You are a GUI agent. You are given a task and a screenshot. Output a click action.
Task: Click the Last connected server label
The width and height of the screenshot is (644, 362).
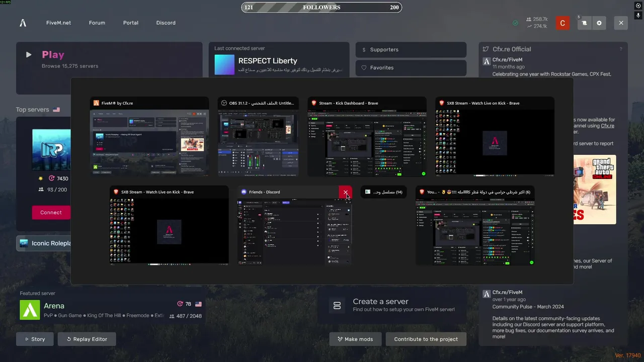(239, 48)
